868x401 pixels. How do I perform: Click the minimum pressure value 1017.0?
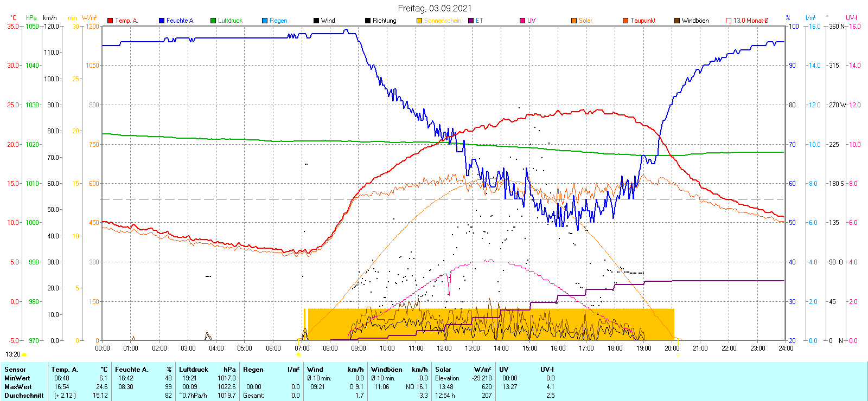coord(227,378)
